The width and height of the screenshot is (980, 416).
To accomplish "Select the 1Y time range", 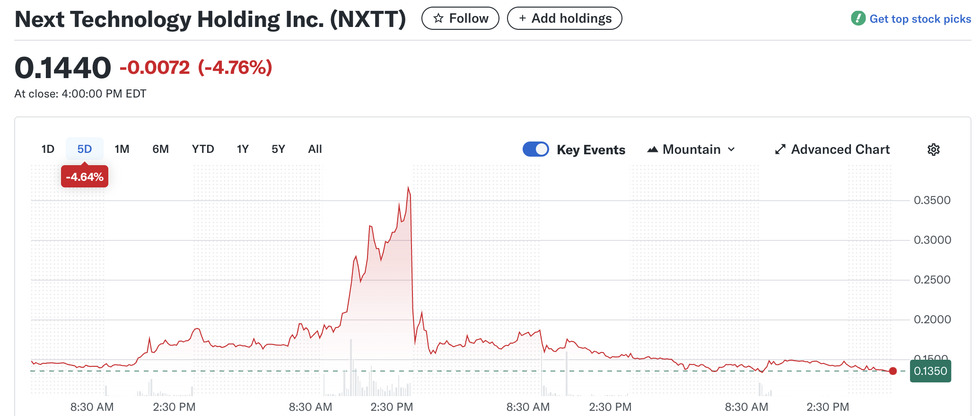I will [x=242, y=149].
